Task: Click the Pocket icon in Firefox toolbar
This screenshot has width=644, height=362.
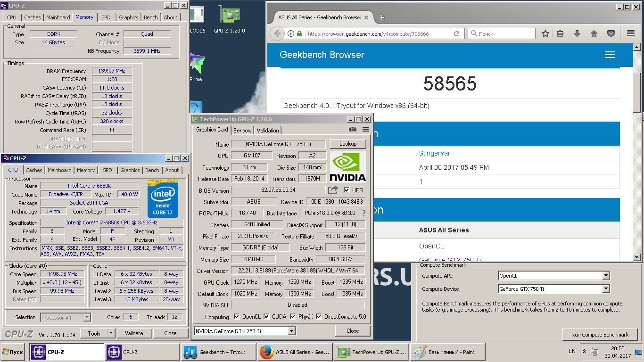Action: tap(611, 33)
